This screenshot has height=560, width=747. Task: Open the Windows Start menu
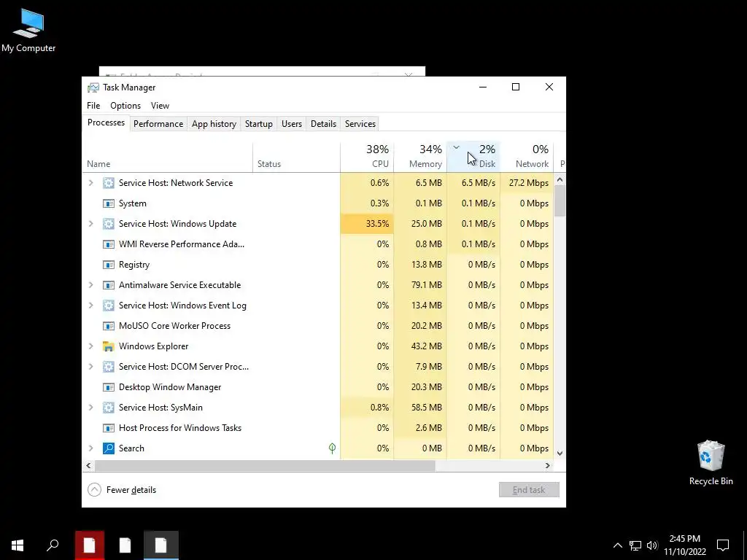[x=18, y=545]
